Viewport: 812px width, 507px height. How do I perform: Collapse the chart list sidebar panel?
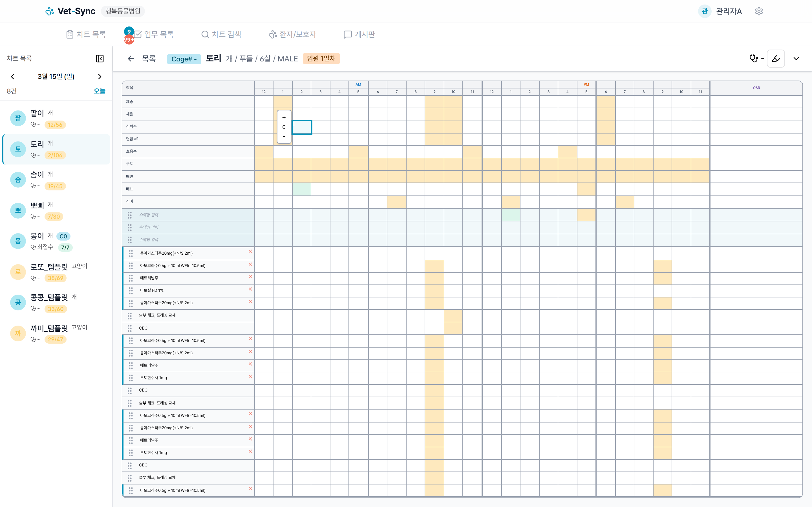pos(100,58)
